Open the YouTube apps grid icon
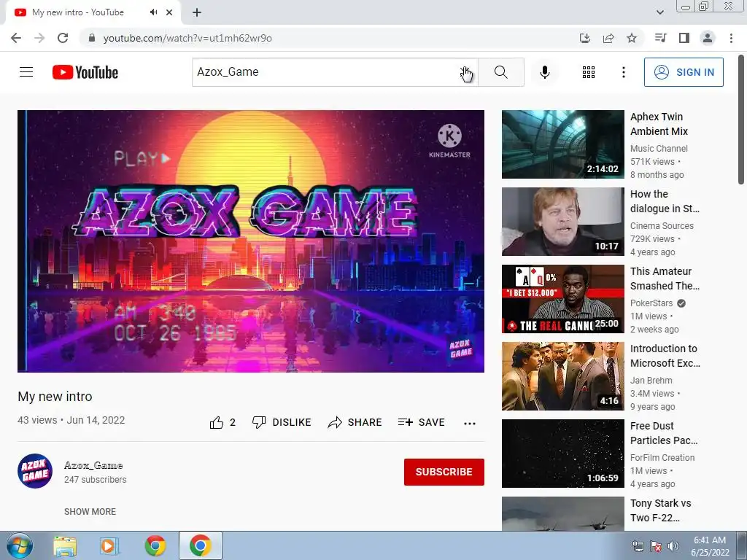This screenshot has width=747, height=560. (x=589, y=72)
